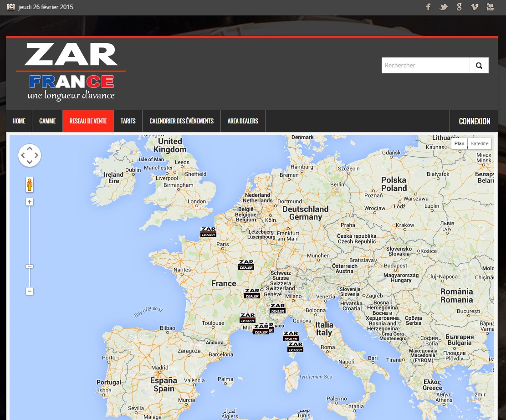Screen dimensions: 506x420
Task: Click the 'Dublin' city label on map
Action: click(133, 170)
